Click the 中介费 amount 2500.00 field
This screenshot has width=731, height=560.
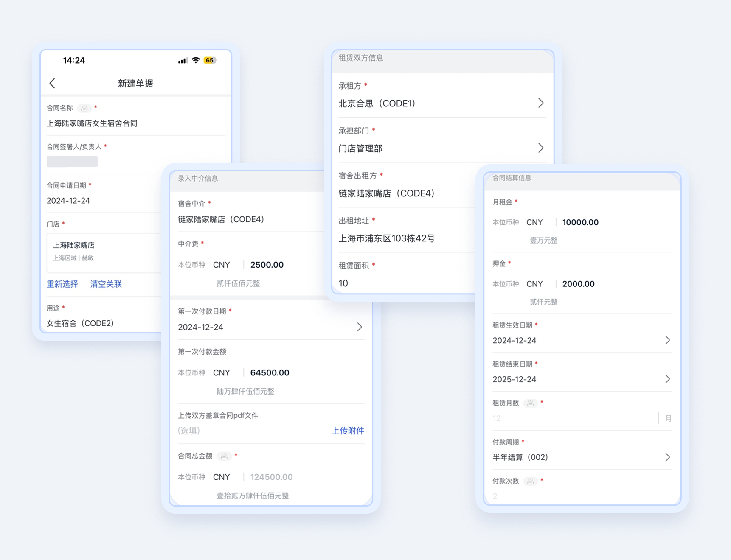pyautogui.click(x=267, y=265)
